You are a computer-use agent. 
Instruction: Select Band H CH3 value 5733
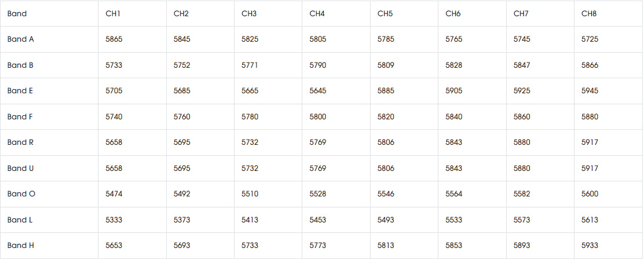click(x=250, y=246)
